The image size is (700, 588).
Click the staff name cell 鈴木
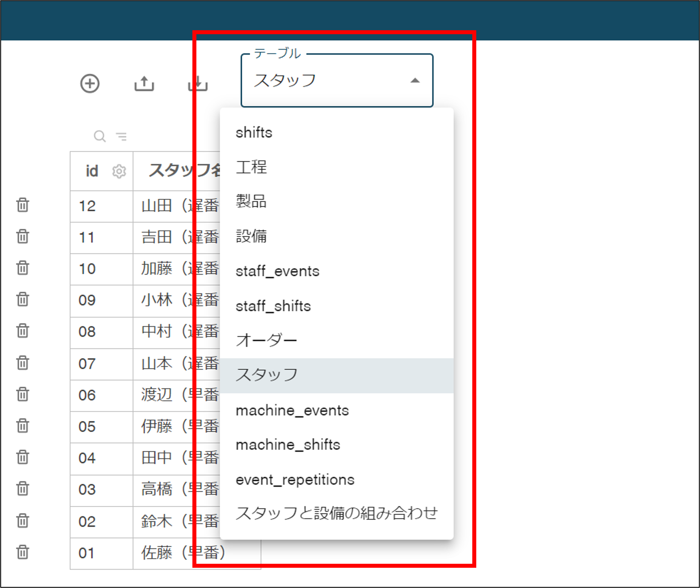pos(177,522)
